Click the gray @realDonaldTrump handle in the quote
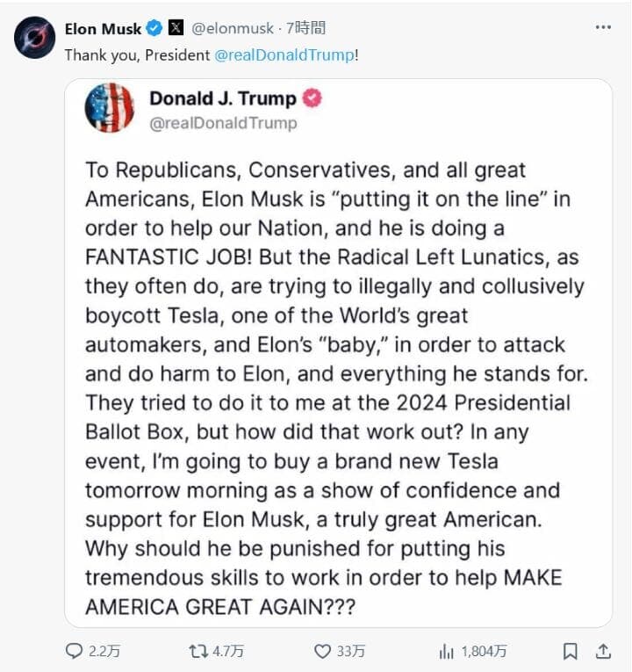 (223, 123)
